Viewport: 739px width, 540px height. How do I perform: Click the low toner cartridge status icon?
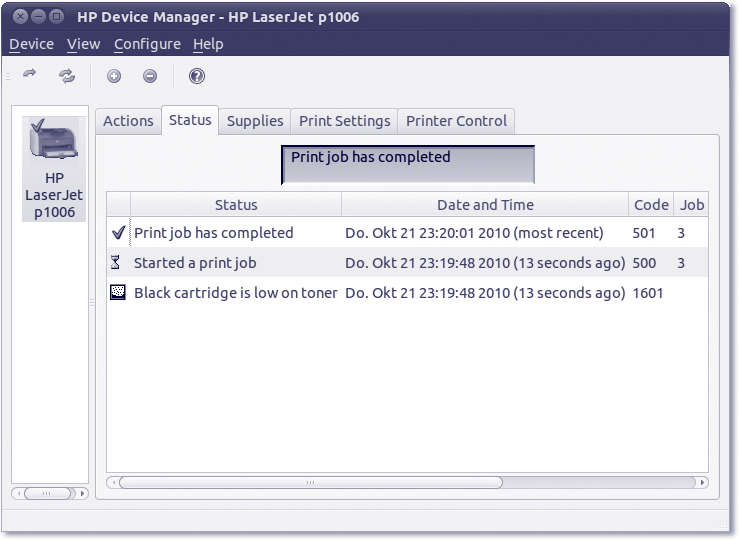(118, 293)
